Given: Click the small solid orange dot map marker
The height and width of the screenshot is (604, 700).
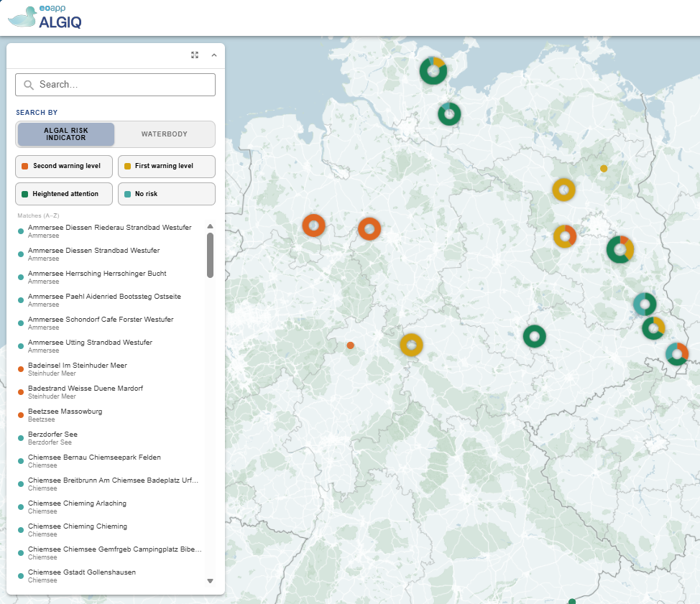Looking at the screenshot, I should pos(351,345).
